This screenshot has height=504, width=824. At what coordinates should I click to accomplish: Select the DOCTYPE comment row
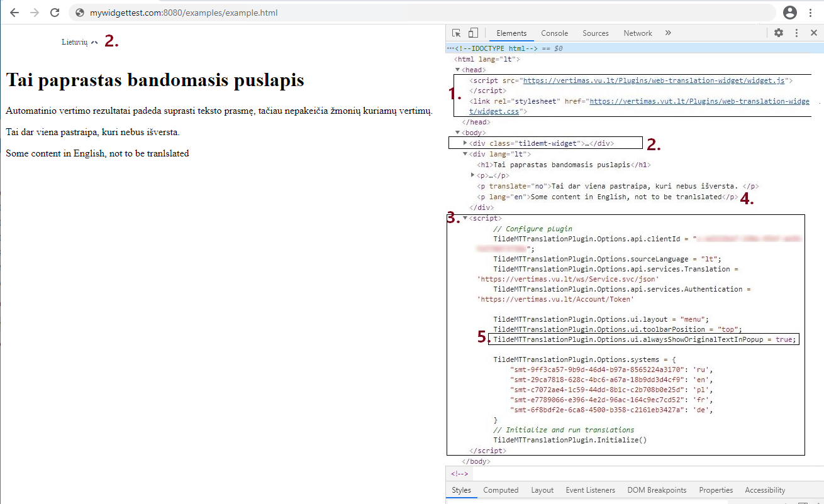click(x=635, y=48)
